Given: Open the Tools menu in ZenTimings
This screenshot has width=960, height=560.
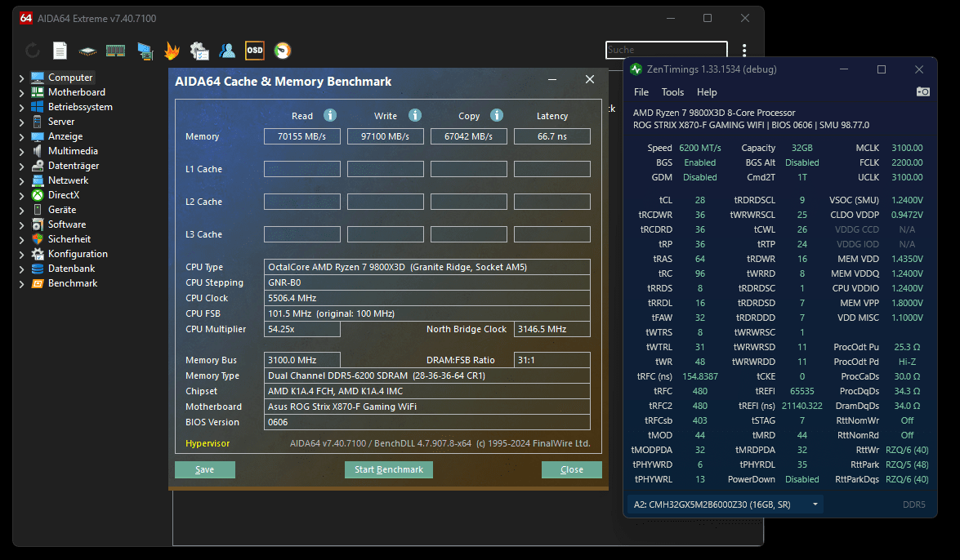Looking at the screenshot, I should pyautogui.click(x=672, y=91).
